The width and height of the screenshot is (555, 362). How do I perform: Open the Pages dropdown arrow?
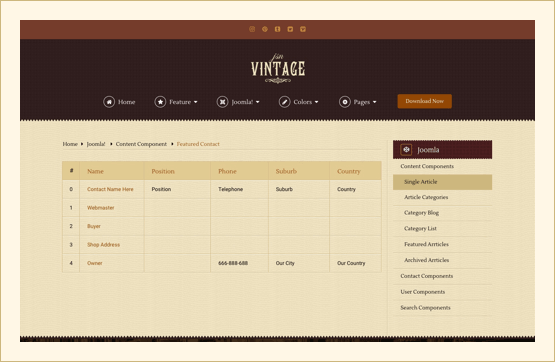tap(374, 102)
